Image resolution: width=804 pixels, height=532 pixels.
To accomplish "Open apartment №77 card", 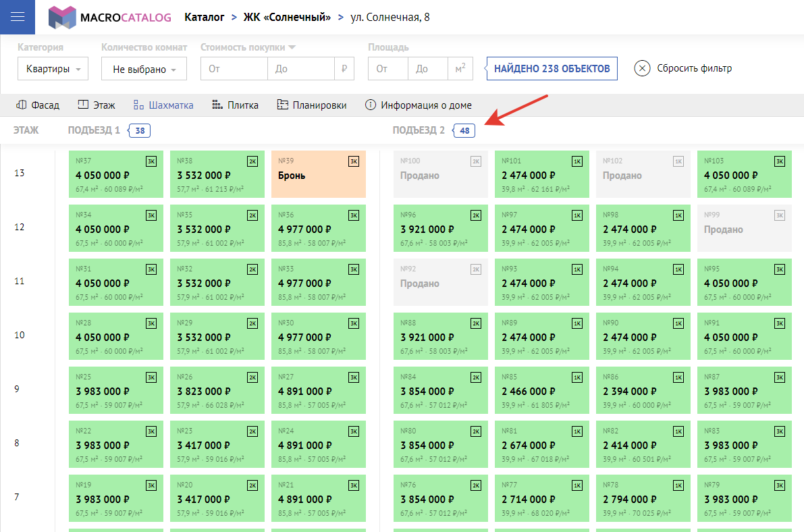I will [542, 498].
